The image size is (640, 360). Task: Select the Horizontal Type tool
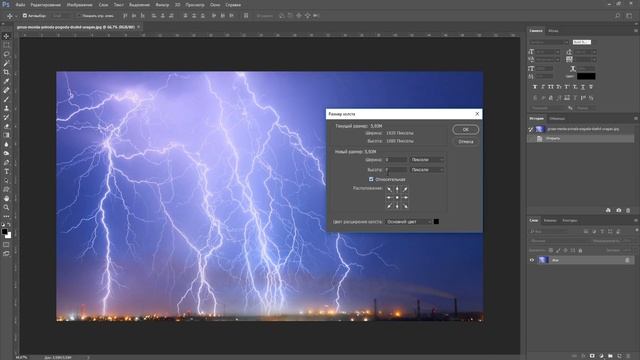pyautogui.click(x=6, y=171)
